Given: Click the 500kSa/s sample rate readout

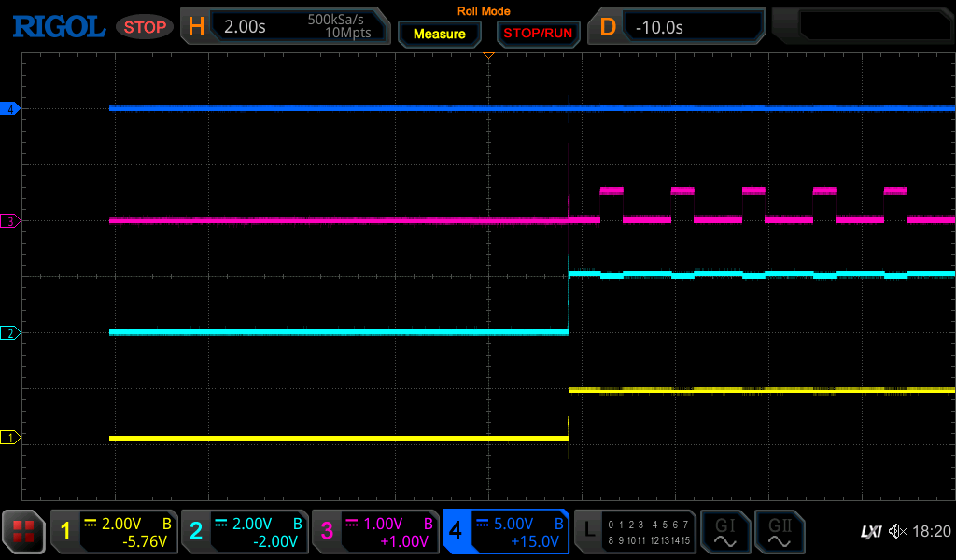Looking at the screenshot, I should click(x=335, y=20).
